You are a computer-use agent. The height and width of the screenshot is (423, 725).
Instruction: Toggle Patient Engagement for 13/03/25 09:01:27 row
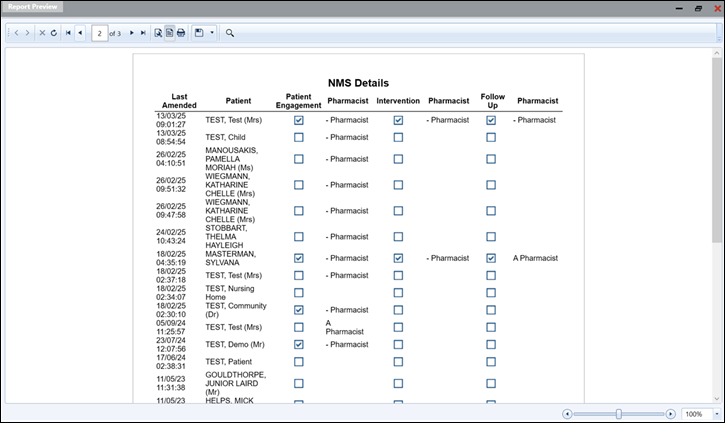[299, 120]
